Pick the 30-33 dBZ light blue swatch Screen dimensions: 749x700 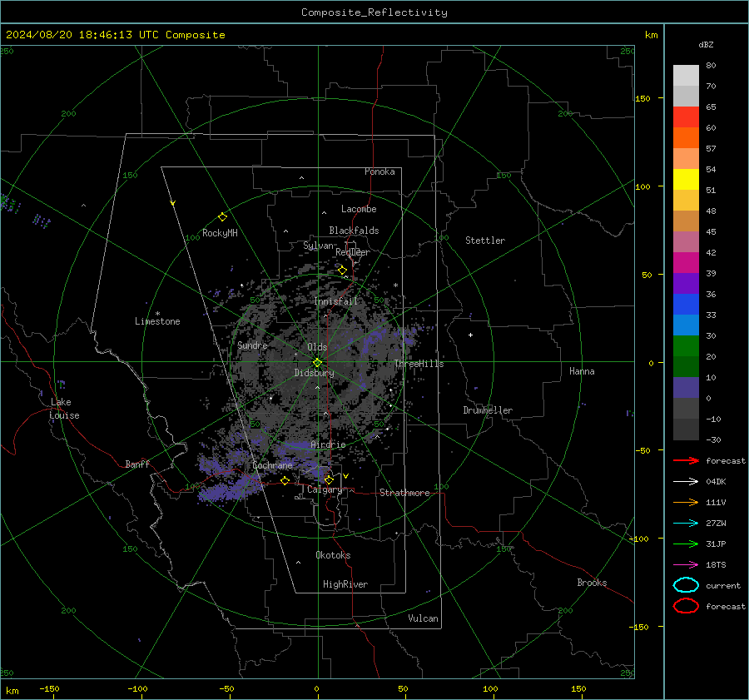point(686,325)
